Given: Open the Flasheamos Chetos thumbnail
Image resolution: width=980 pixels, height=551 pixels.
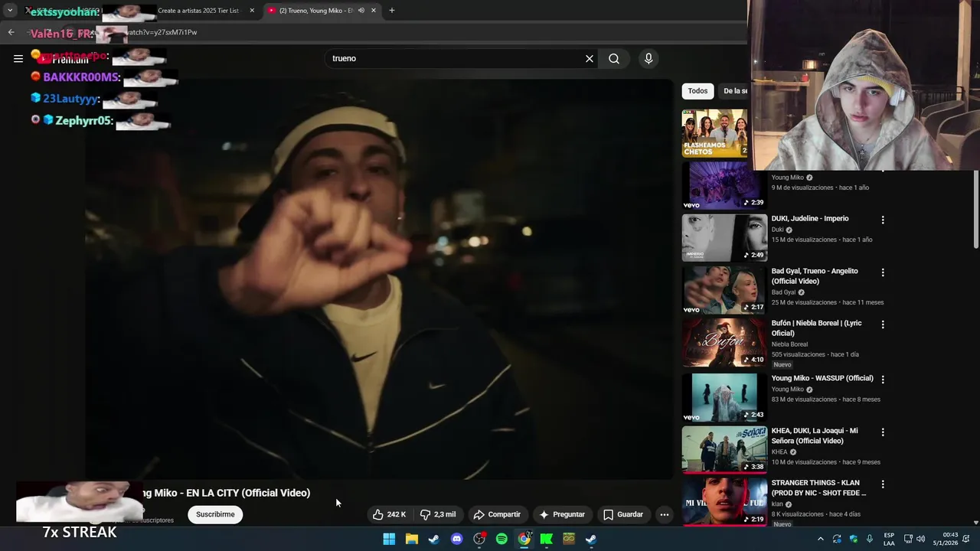Looking at the screenshot, I should click(x=715, y=133).
